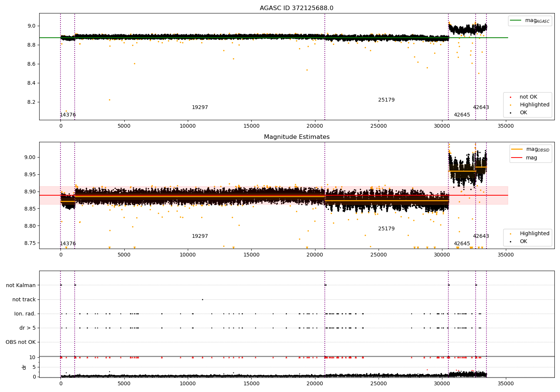Click the 9.00 y-axis tick of middle plot
The image size is (560, 392).
[30, 157]
